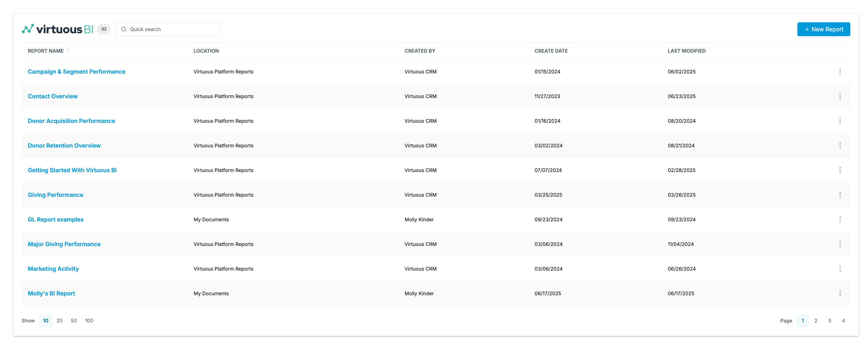868x344 pixels.
Task: Open more options for Campaign & Segment Performance
Action: (x=840, y=72)
